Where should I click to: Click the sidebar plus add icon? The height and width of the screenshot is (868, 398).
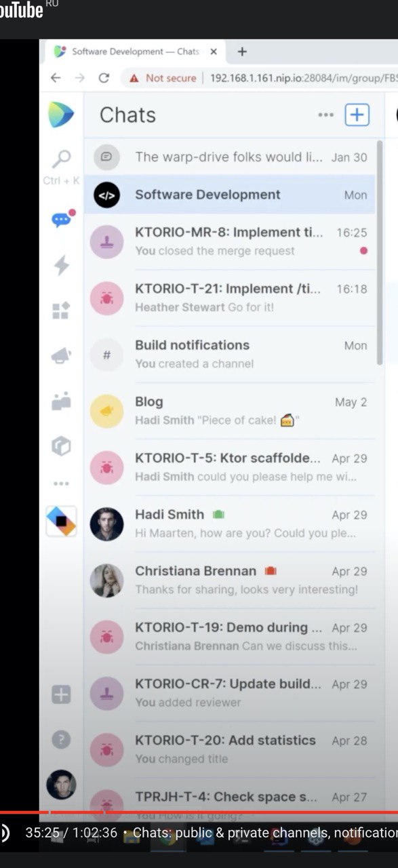61,694
